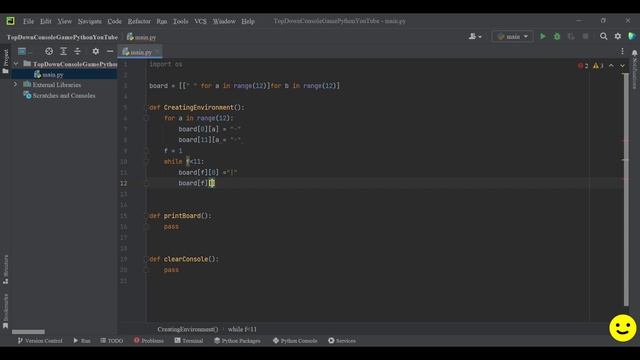Screen dimensions: 640x360
Task: Click the editor vertical scrollbar
Action: (x=627, y=190)
